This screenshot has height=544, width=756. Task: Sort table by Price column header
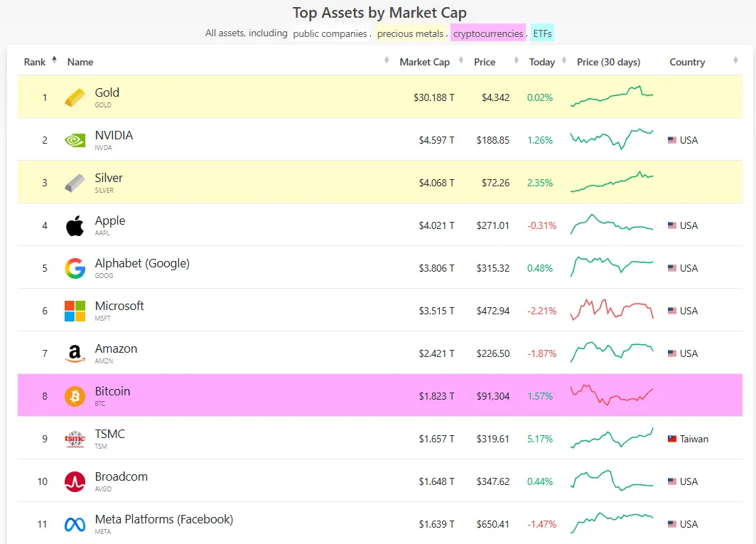point(485,62)
